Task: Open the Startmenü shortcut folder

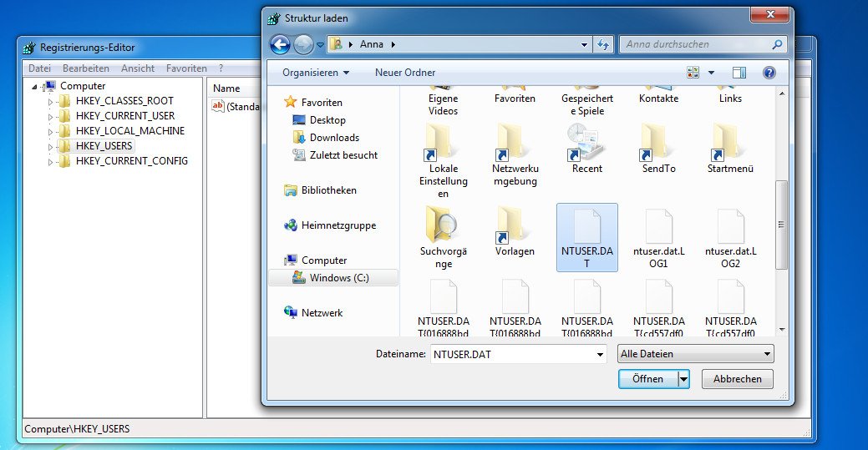Action: (729, 144)
